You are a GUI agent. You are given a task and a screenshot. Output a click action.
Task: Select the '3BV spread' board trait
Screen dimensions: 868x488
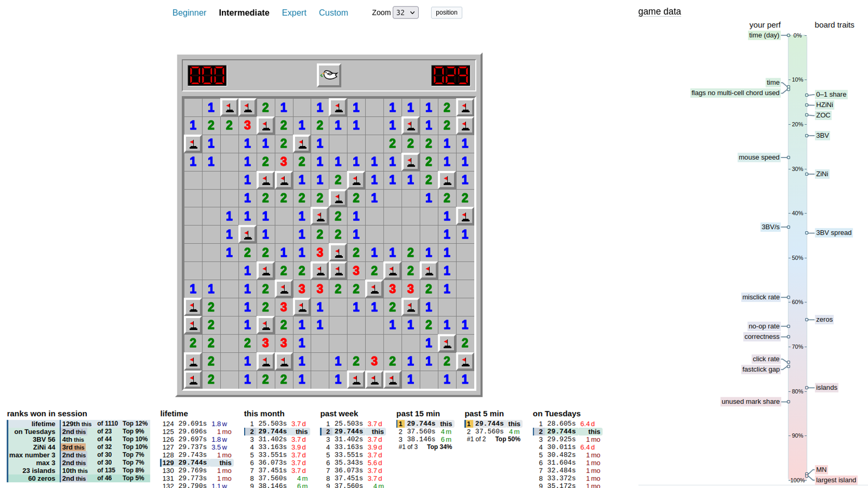click(834, 233)
